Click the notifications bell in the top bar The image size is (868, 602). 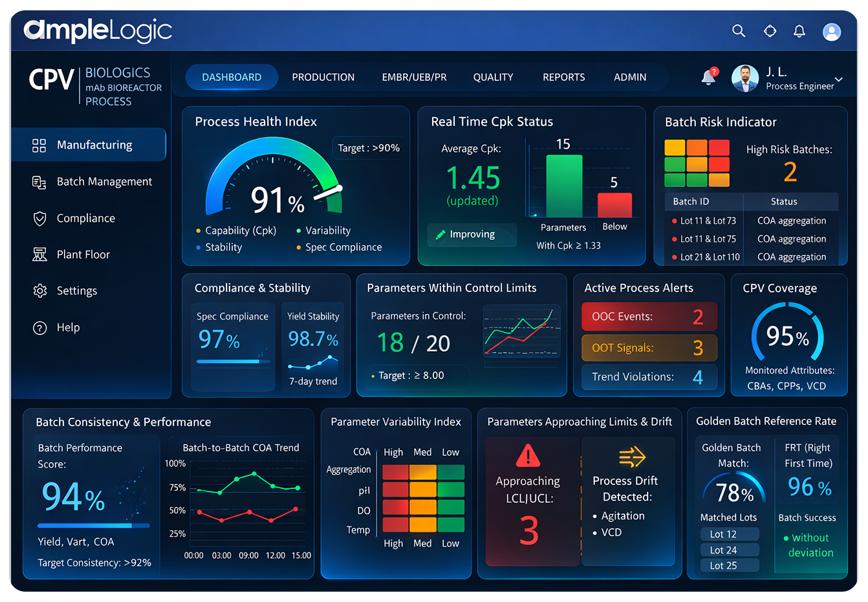click(800, 30)
